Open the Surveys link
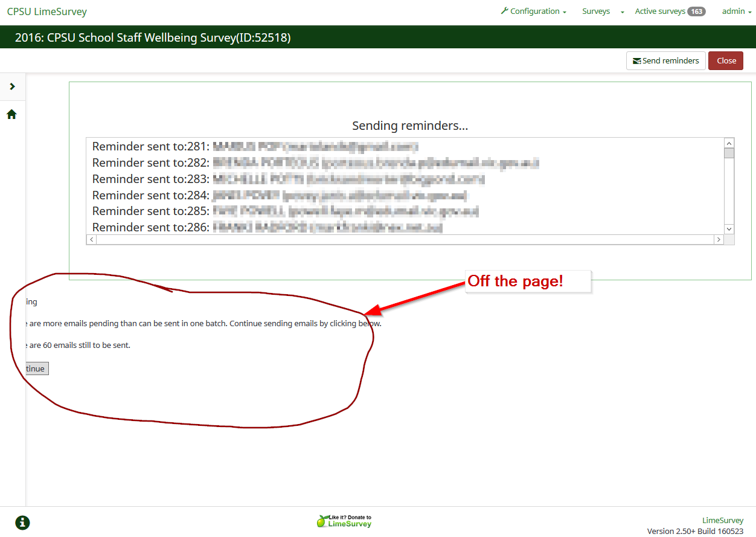Viewport: 756px width, 537px height. click(x=596, y=11)
